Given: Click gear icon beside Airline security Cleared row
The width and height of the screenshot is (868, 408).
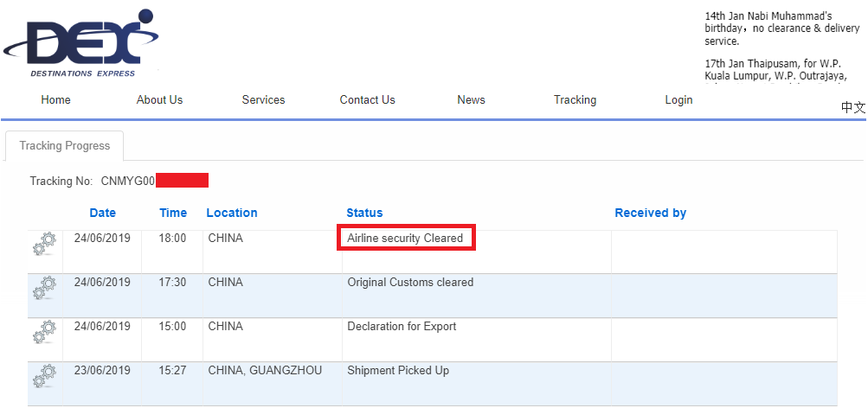Looking at the screenshot, I should [x=44, y=245].
